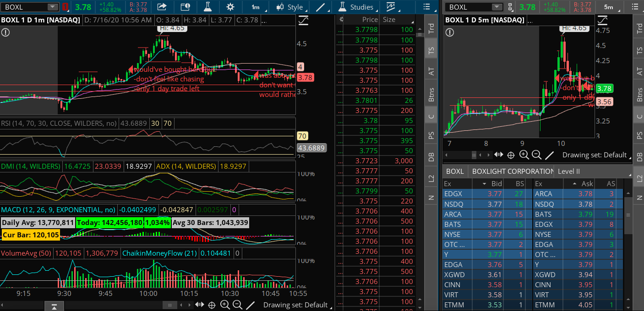Toggle left chart's price axis scale icon
644x311 pixels.
point(303,20)
